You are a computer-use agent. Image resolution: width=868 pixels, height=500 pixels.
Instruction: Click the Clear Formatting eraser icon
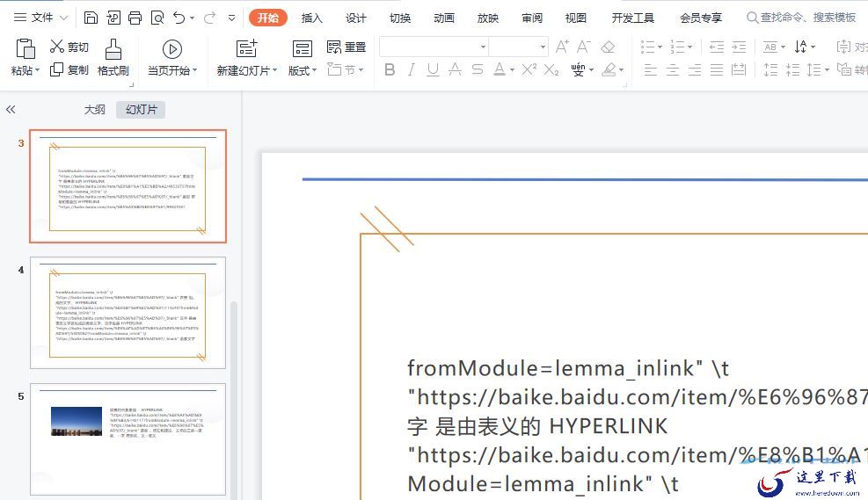click(608, 47)
